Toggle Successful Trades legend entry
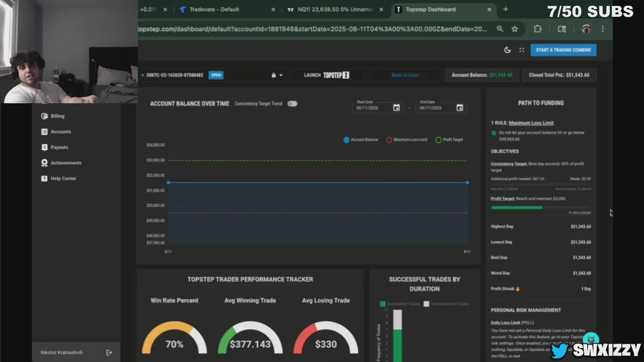Screen dimensions: 644x362 tap(400, 304)
